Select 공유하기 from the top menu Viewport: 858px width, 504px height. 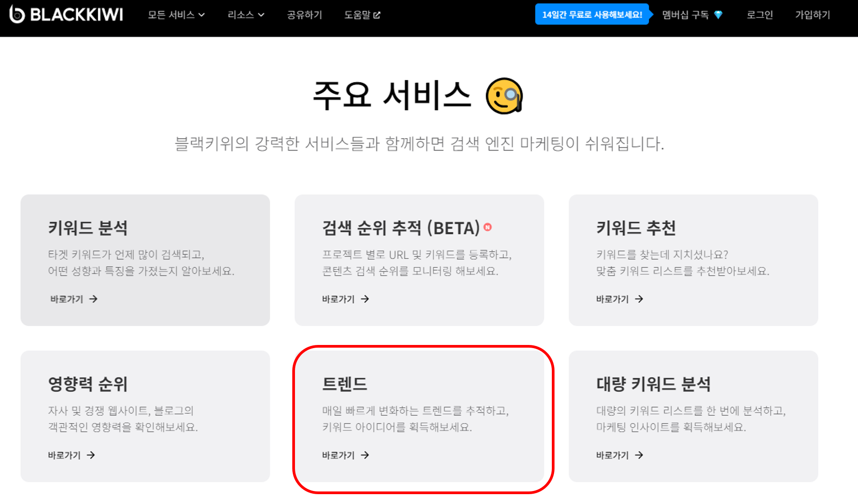303,14
